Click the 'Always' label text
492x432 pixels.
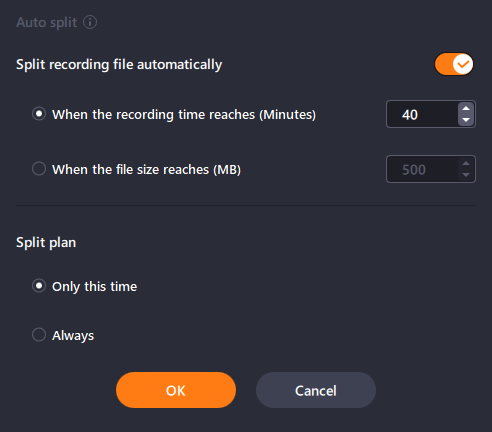pos(73,336)
